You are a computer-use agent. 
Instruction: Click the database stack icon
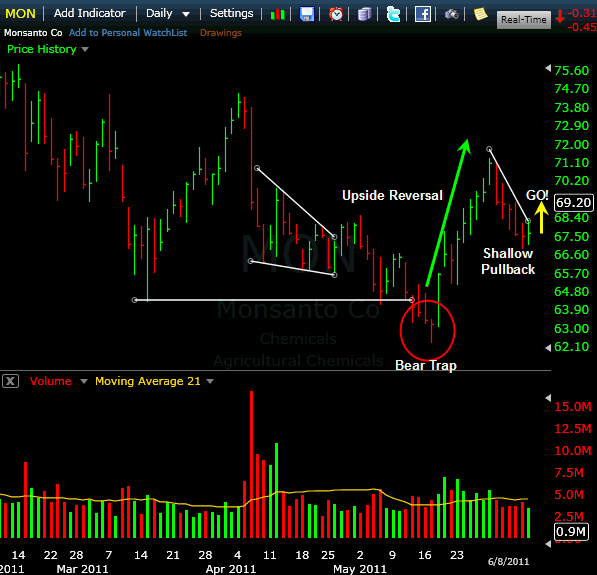364,14
